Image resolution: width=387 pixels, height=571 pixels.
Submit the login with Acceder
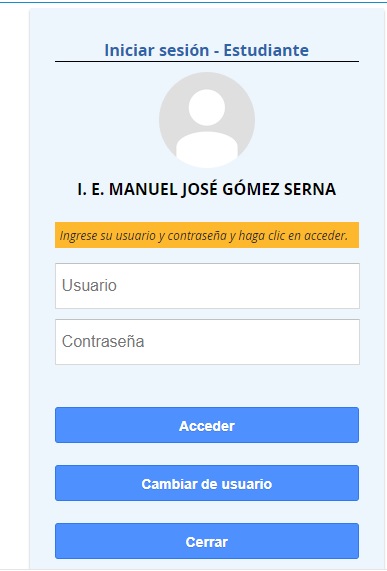pos(207,425)
